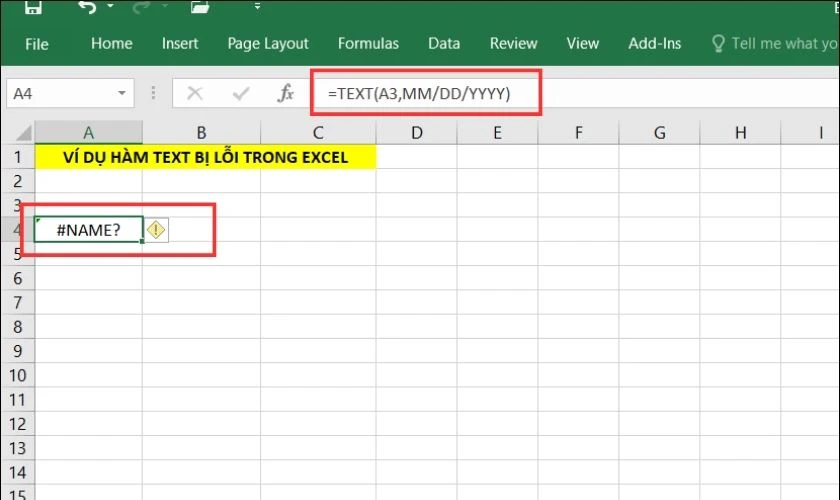The height and width of the screenshot is (500, 840).
Task: Switch to the Add-Ins tab
Action: [655, 43]
